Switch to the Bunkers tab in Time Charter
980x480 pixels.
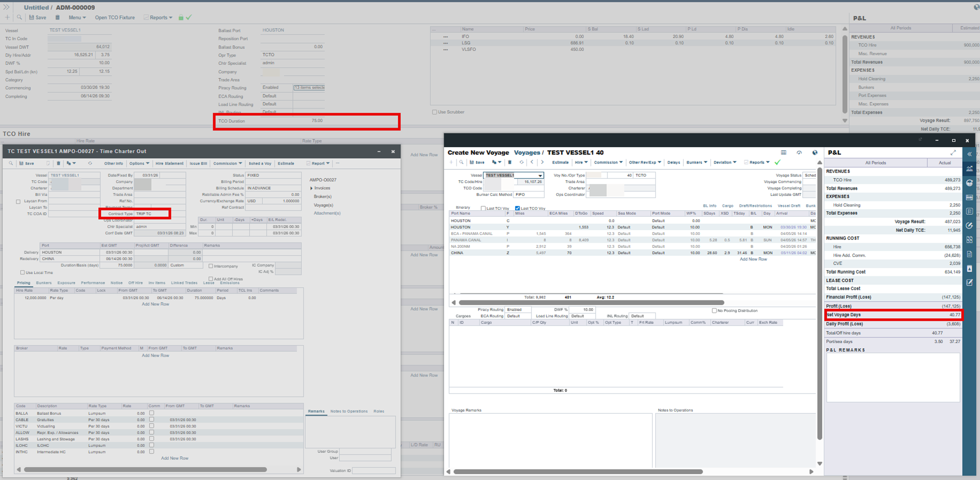(x=44, y=283)
